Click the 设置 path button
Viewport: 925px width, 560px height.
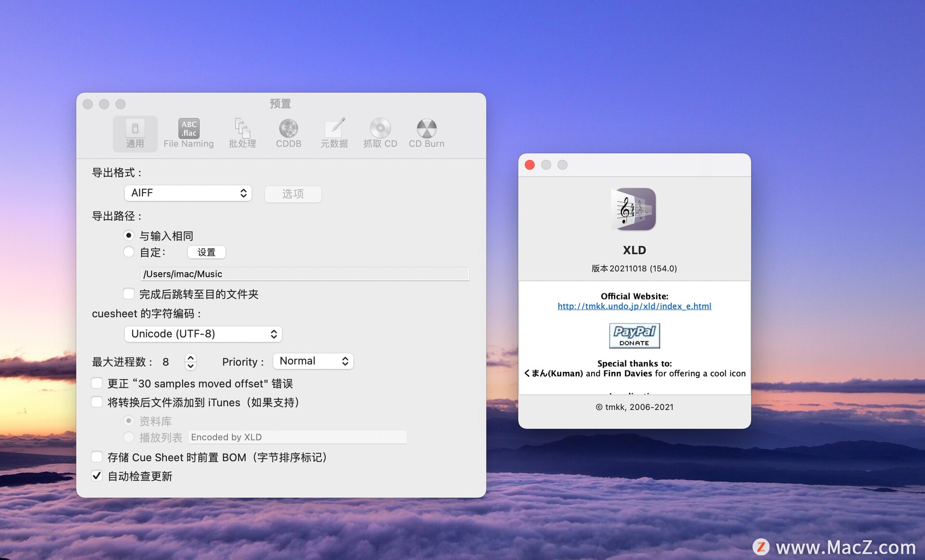point(206,252)
